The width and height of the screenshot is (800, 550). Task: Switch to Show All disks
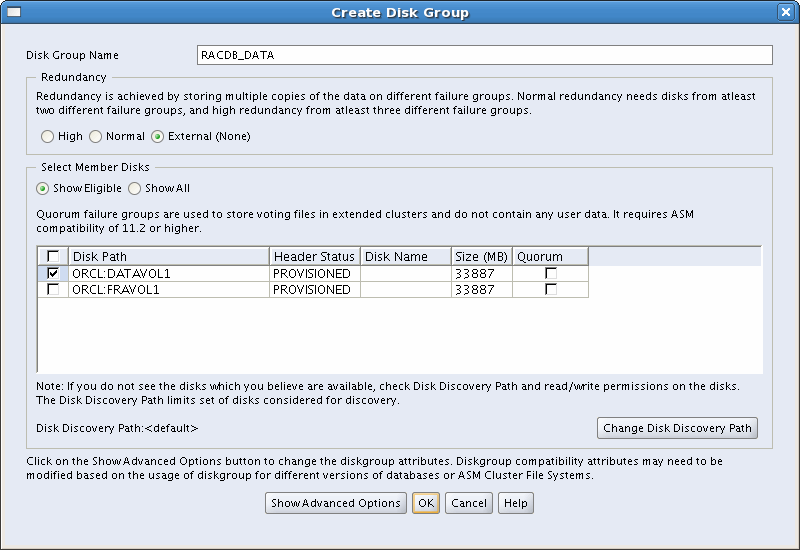[x=135, y=188]
